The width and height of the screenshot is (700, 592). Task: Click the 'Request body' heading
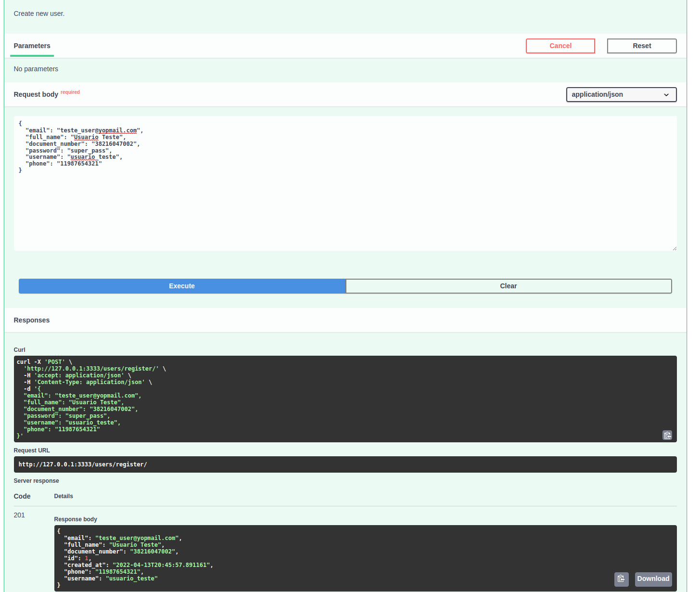[36, 94]
